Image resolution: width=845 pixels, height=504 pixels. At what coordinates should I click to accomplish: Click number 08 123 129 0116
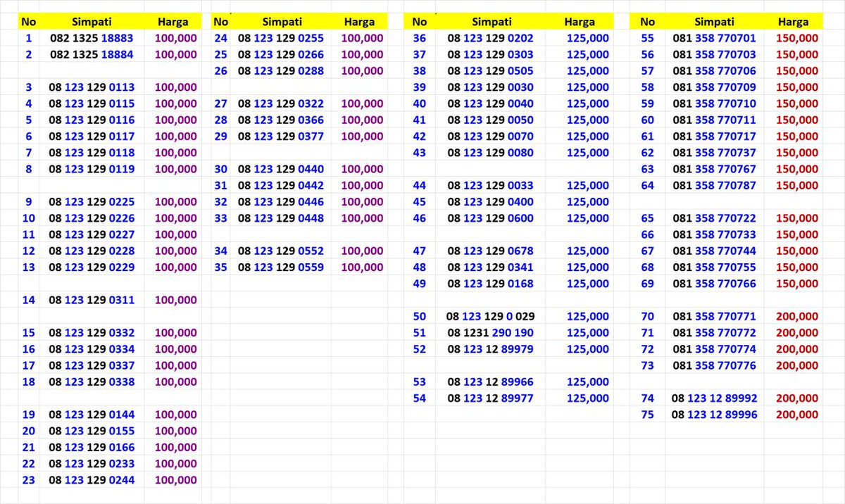pyautogui.click(x=92, y=120)
